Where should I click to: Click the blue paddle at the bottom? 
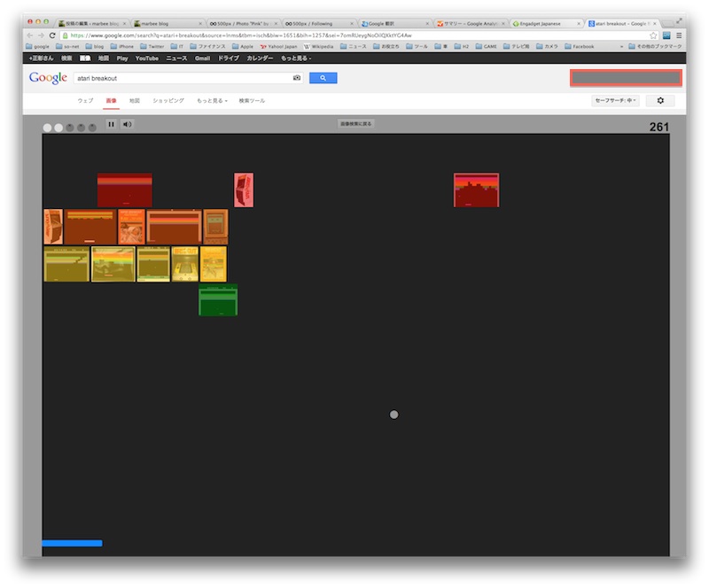pos(71,542)
